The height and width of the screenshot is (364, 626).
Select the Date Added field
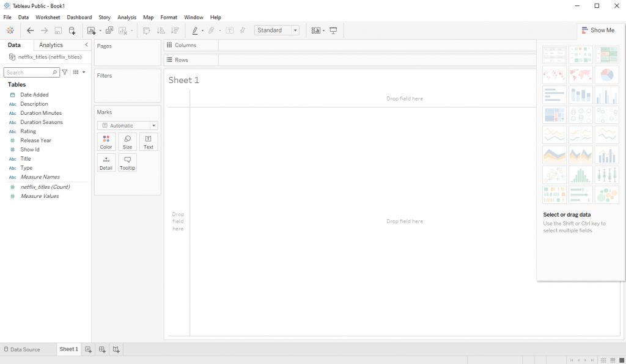[x=34, y=95]
